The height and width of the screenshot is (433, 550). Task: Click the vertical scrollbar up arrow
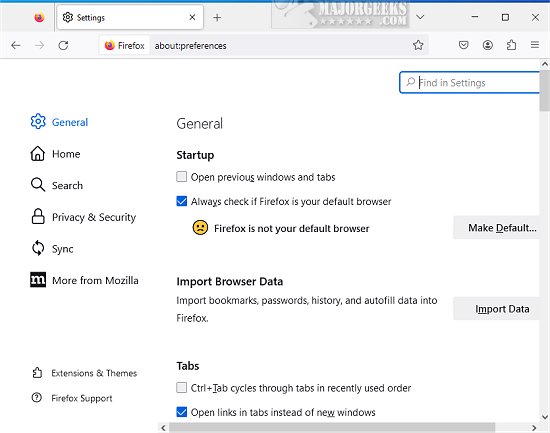544,64
